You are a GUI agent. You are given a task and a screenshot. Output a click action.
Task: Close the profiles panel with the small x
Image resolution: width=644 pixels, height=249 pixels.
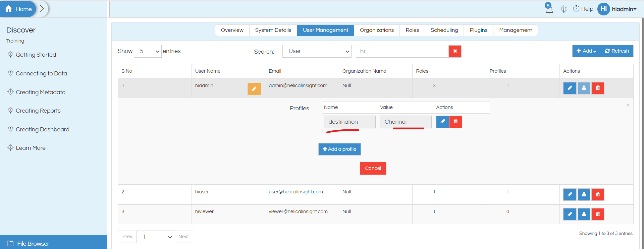[628, 105]
